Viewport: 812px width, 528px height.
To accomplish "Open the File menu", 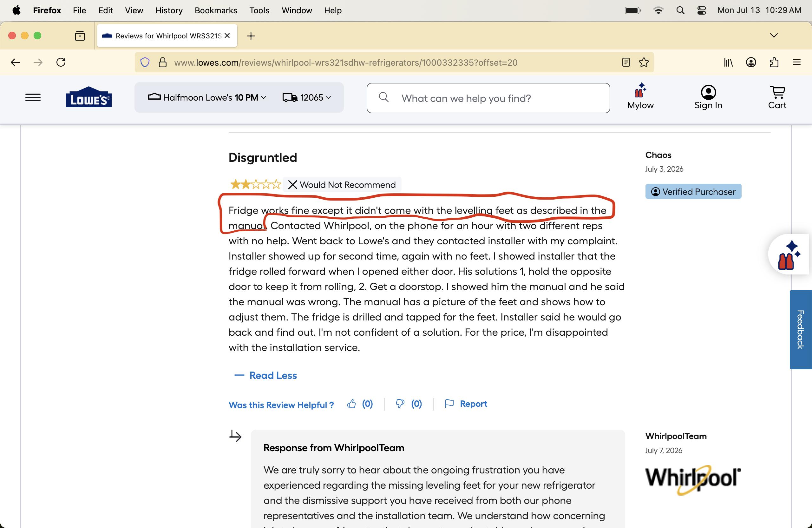I will coord(79,10).
